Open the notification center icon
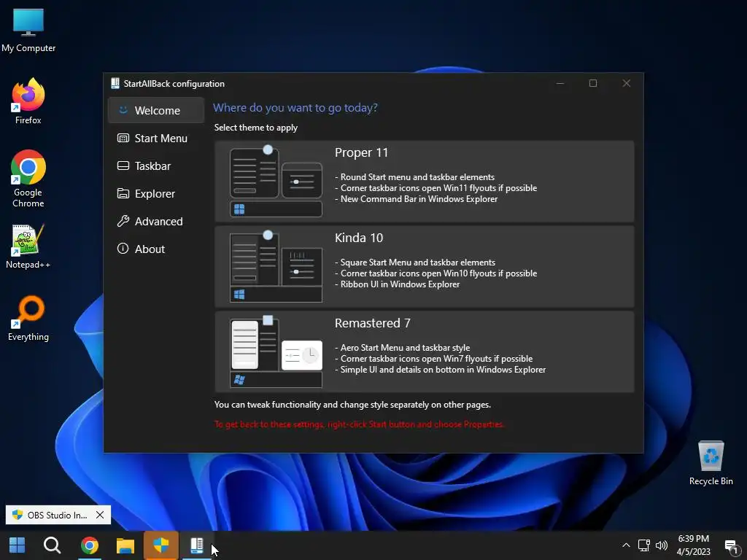747x560 pixels. (731, 545)
